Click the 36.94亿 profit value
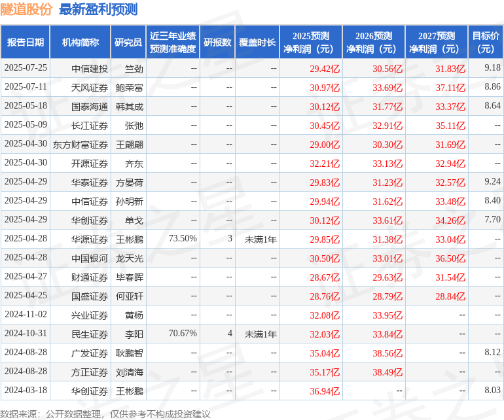 (325, 391)
